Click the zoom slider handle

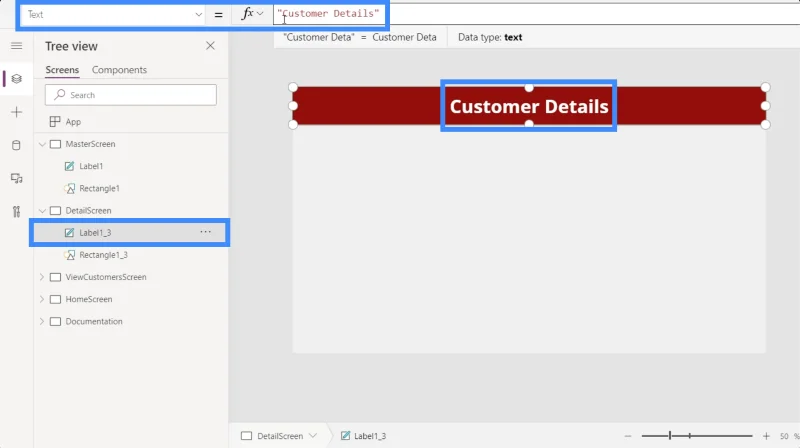[670, 436]
